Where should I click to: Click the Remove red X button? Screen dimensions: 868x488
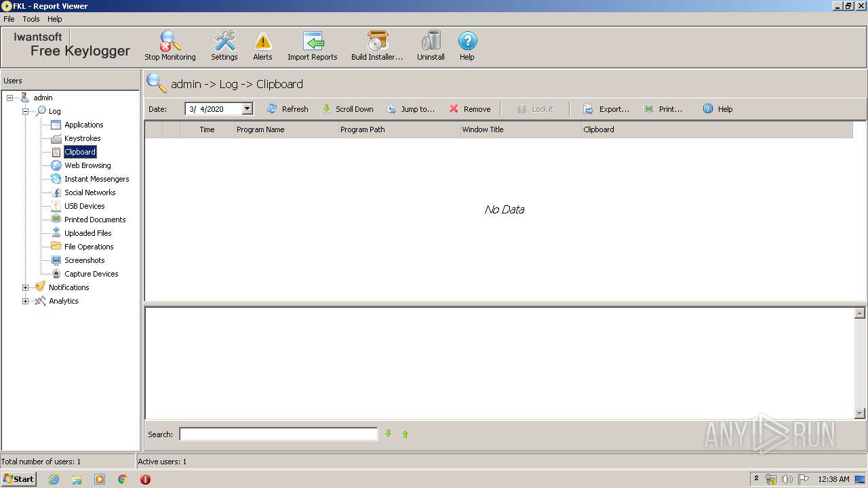(x=470, y=109)
